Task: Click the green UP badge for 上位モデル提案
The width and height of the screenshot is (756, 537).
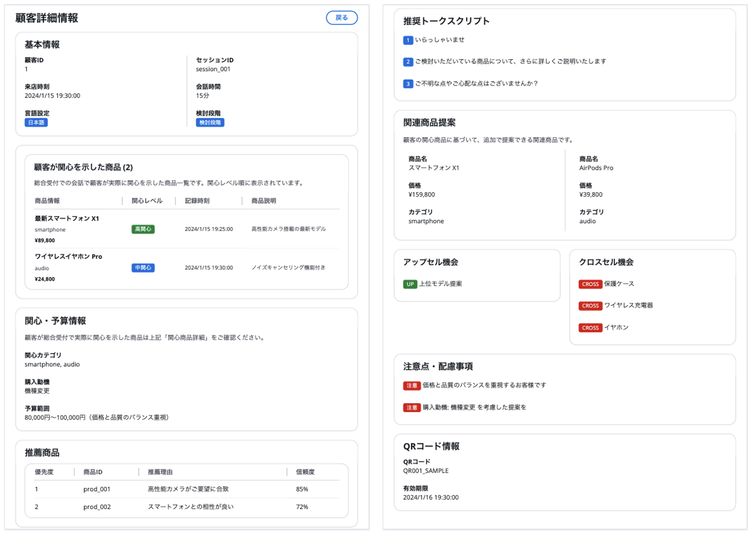Action: pyautogui.click(x=410, y=284)
